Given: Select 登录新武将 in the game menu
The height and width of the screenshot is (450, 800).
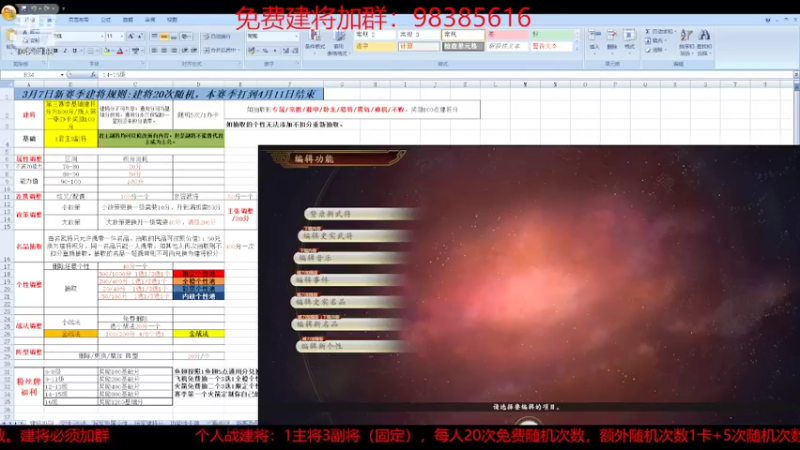Looking at the screenshot, I should point(362,214).
